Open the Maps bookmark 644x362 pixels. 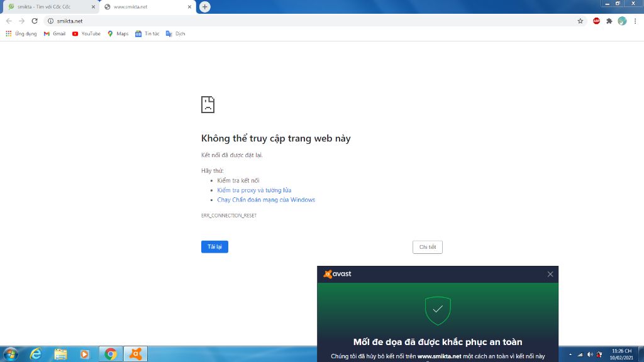pos(118,34)
